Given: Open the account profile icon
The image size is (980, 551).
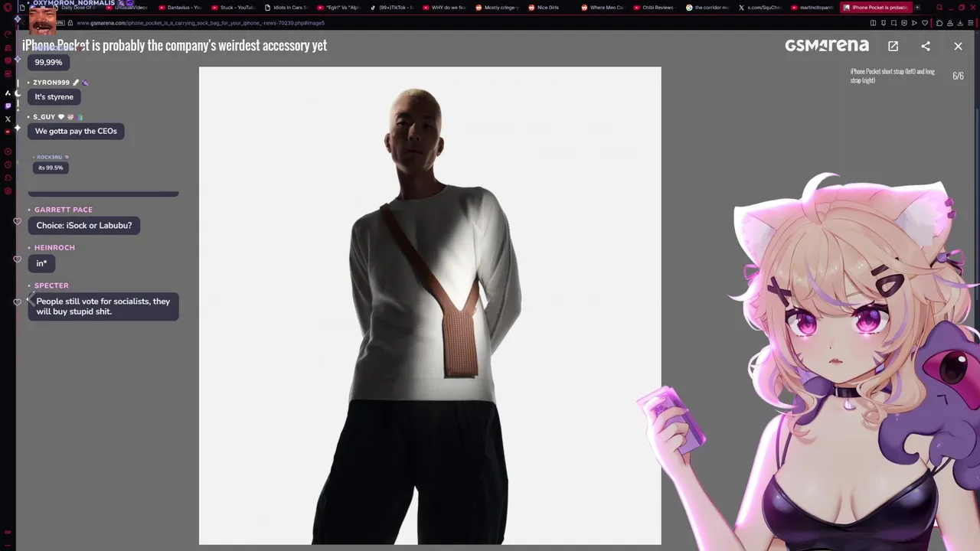Looking at the screenshot, I should (x=950, y=23).
